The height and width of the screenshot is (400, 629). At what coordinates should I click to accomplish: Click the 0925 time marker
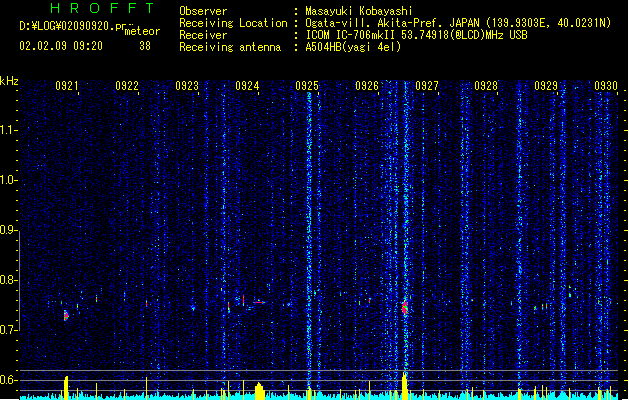[307, 86]
